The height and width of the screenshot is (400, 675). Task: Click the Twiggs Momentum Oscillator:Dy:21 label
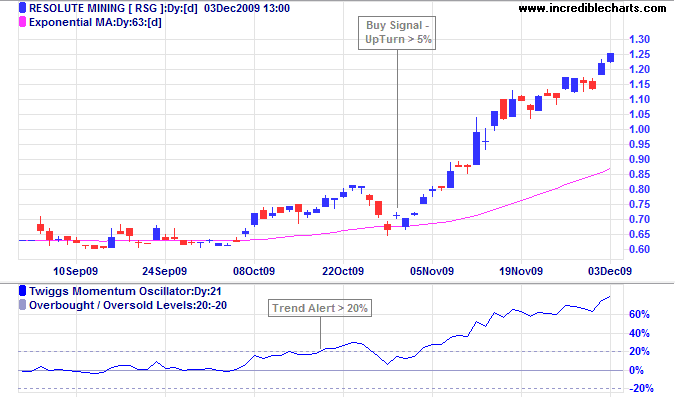(125, 291)
